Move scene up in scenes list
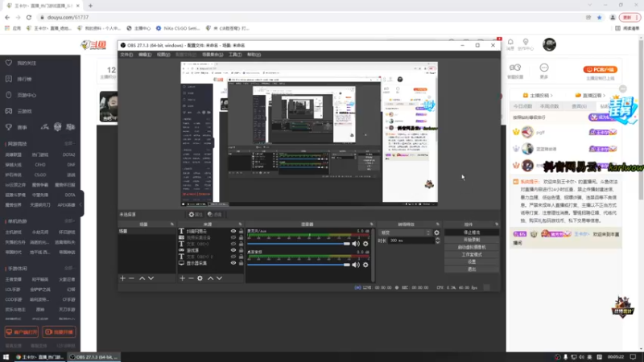 142,278
